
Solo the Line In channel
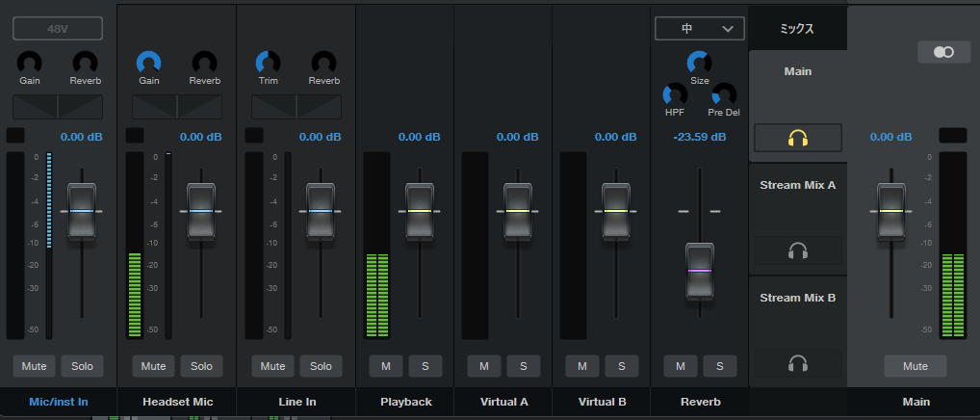(x=321, y=366)
